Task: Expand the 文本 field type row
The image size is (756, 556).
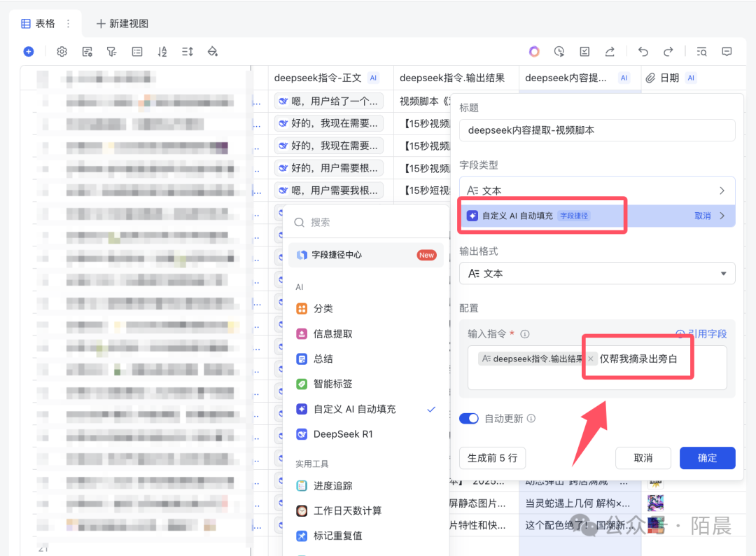Action: 597,190
